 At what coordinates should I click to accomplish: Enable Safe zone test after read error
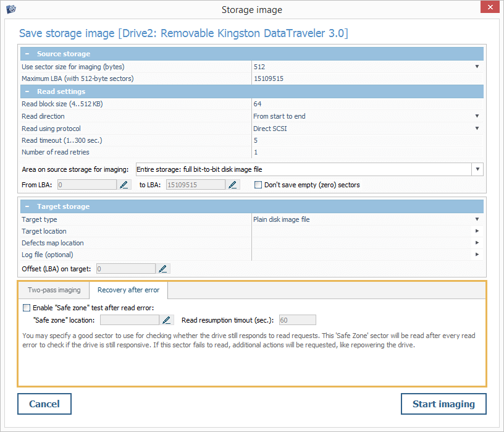click(26, 307)
